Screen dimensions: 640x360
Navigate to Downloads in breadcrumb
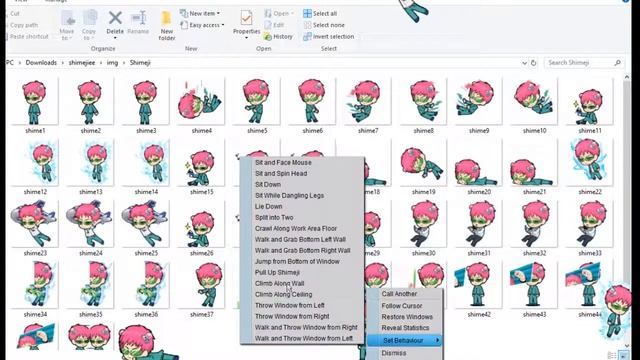point(41,63)
